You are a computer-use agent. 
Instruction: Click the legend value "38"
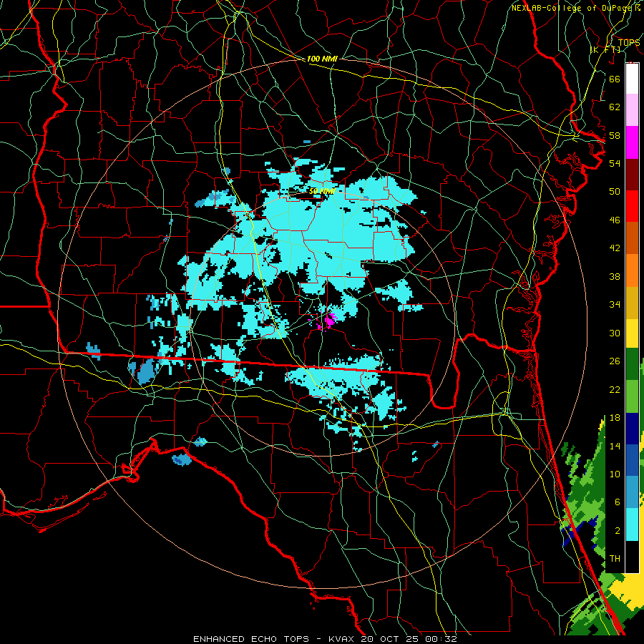[x=615, y=276]
